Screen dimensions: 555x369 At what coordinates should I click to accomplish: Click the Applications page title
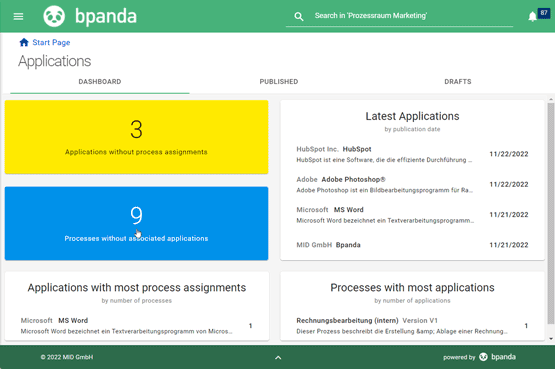(55, 61)
